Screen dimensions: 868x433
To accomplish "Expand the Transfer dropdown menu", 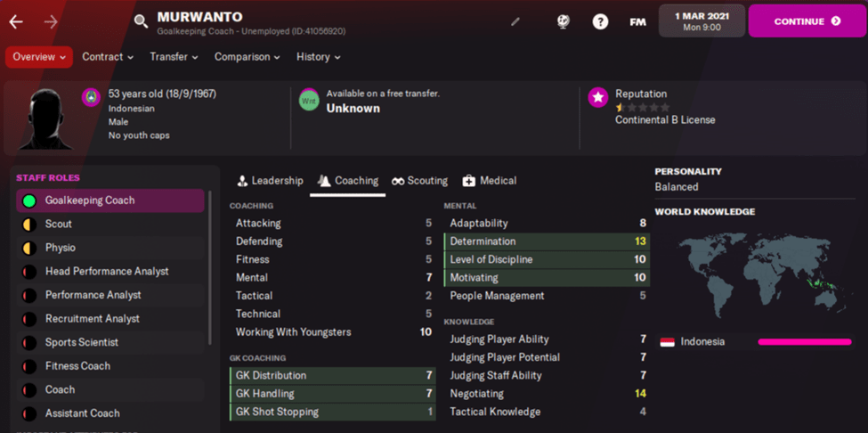I will coord(174,57).
